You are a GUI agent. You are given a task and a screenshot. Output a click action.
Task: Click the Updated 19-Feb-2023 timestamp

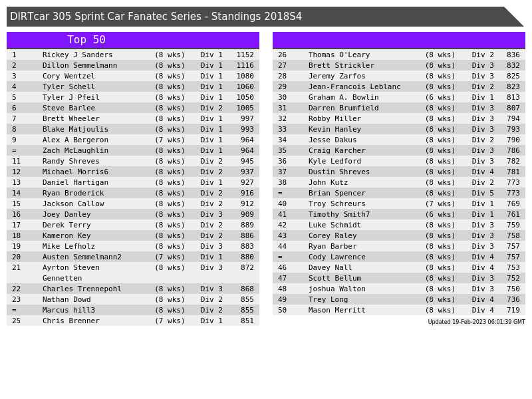pos(476,322)
